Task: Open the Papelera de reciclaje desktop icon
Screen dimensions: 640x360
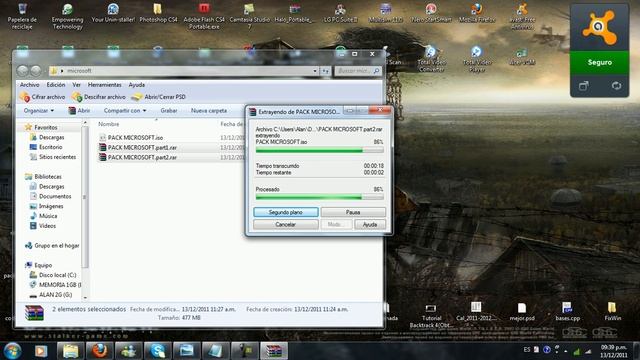Action: tap(22, 16)
